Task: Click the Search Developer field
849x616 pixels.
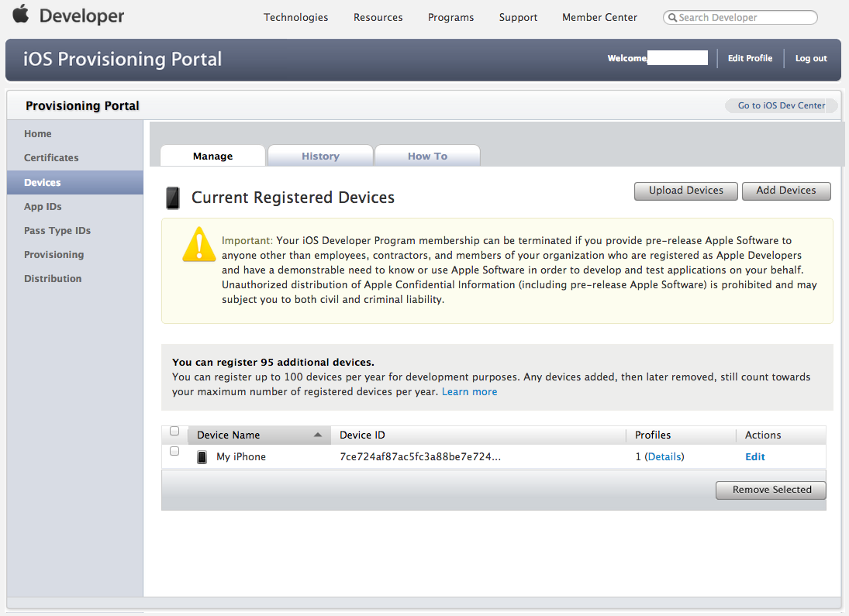Action: click(740, 17)
